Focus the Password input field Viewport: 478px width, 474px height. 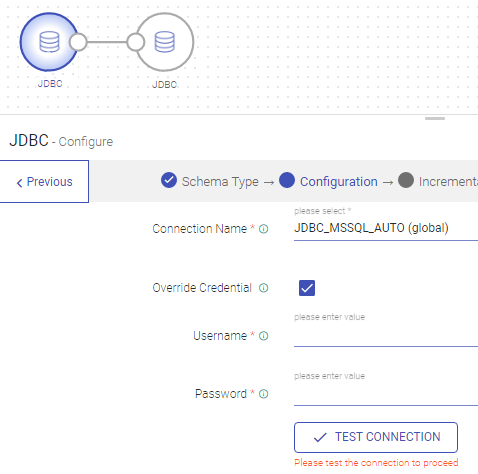(x=386, y=394)
